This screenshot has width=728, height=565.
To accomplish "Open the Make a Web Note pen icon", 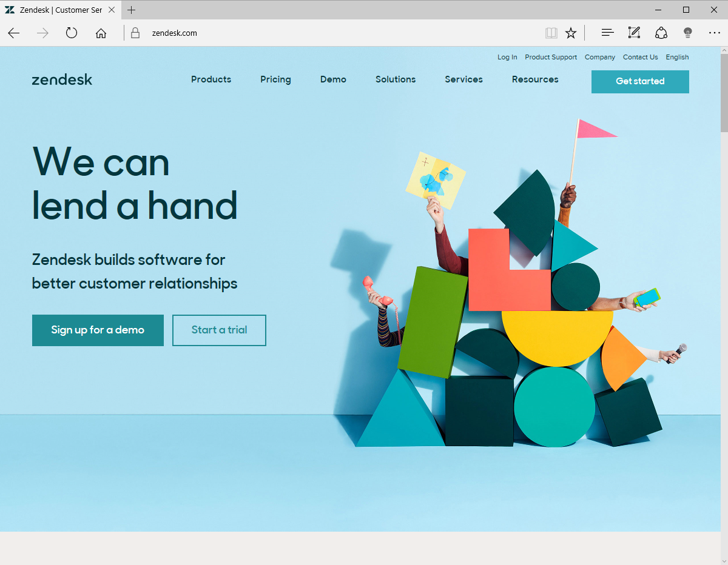I will 634,33.
